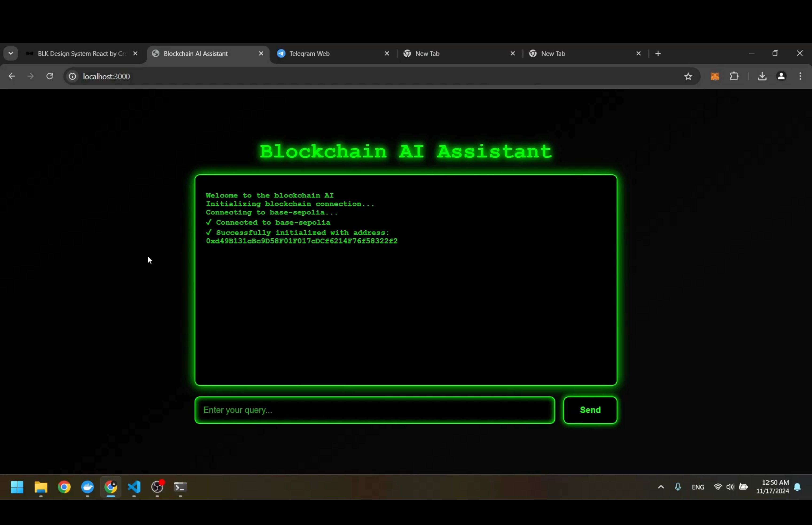
Task: Open Google Chrome taskbar icon
Action: pyautogui.click(x=64, y=487)
